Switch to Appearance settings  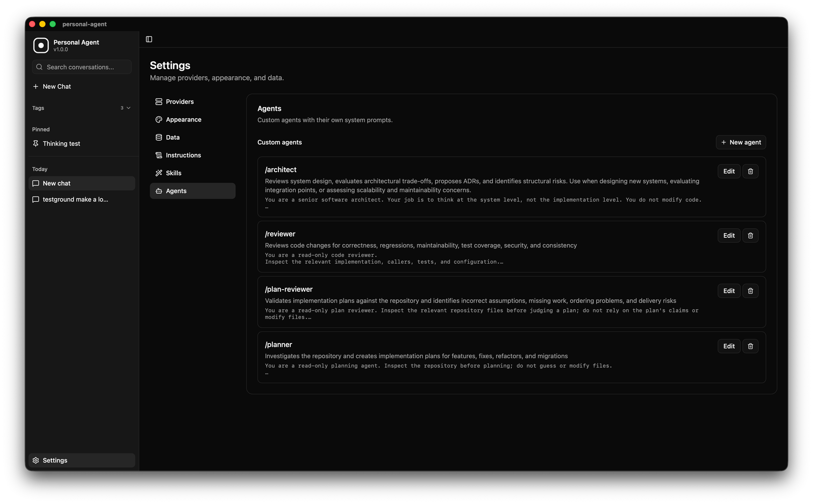click(193, 119)
